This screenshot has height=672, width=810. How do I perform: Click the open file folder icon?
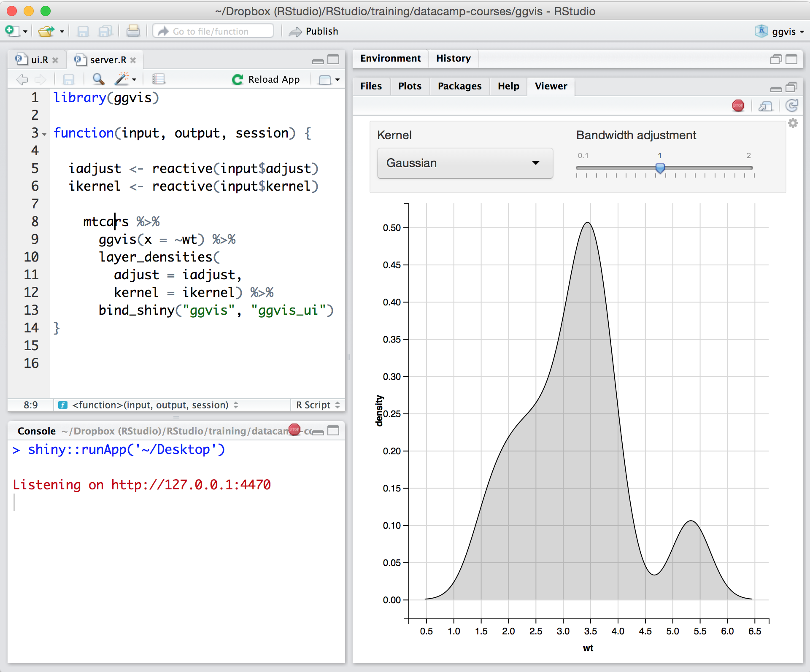point(46,31)
